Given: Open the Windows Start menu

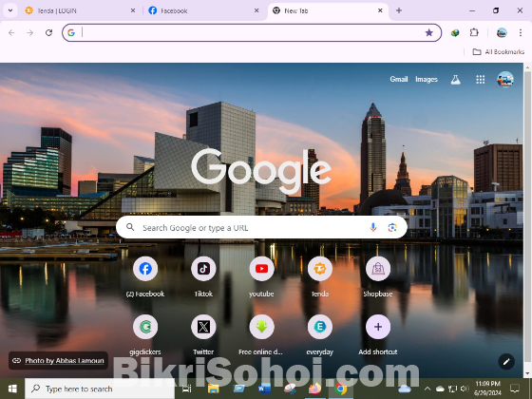Looking at the screenshot, I should pos(12,389).
